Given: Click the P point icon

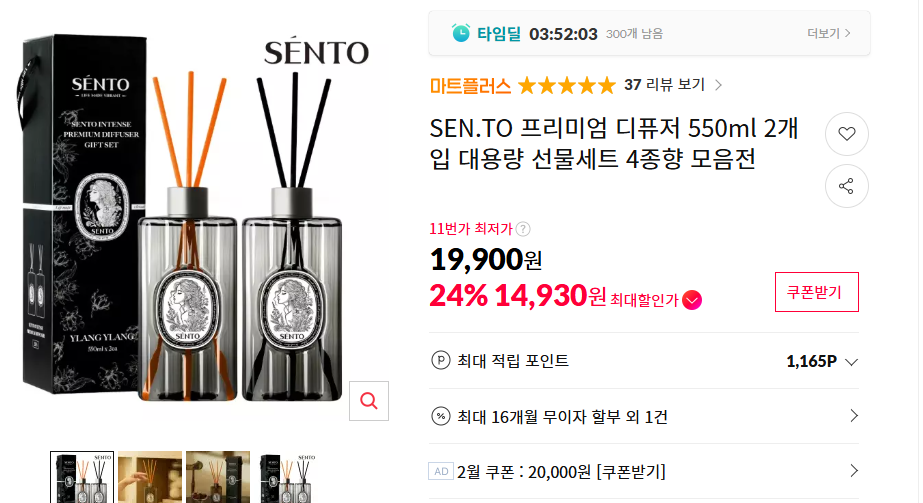Looking at the screenshot, I should 440,360.
